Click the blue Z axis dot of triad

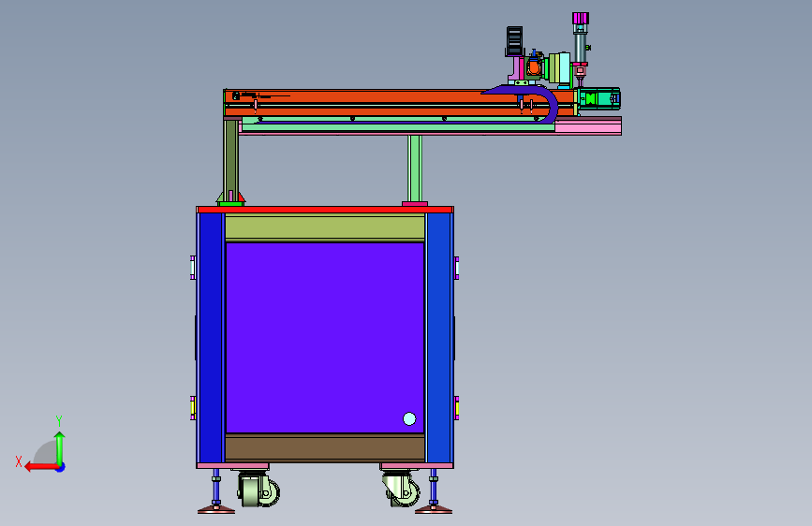click(x=61, y=467)
